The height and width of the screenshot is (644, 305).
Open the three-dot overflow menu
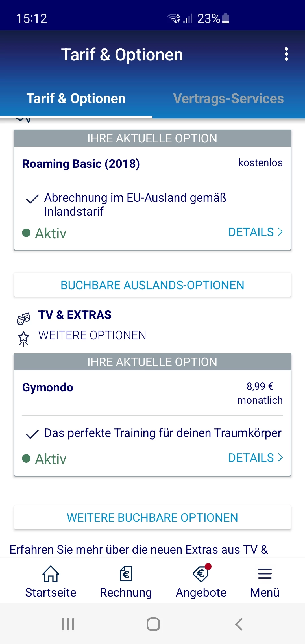[x=286, y=54]
